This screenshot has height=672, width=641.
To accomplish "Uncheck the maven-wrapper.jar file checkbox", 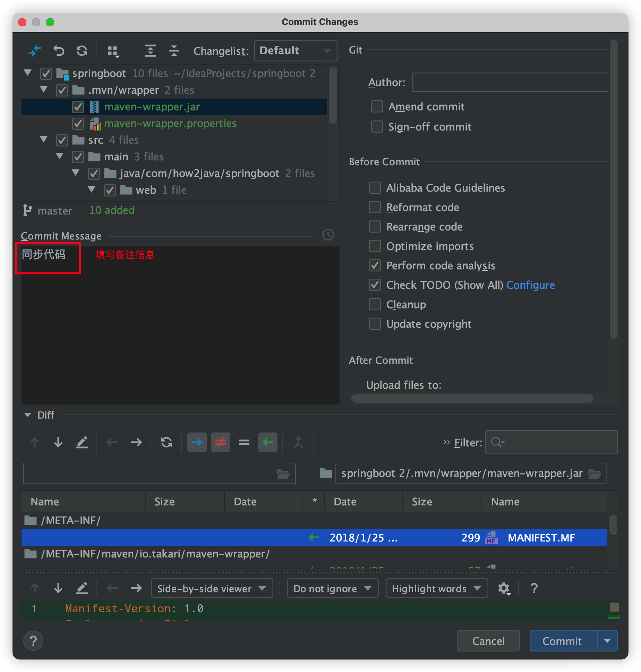I will tap(78, 107).
